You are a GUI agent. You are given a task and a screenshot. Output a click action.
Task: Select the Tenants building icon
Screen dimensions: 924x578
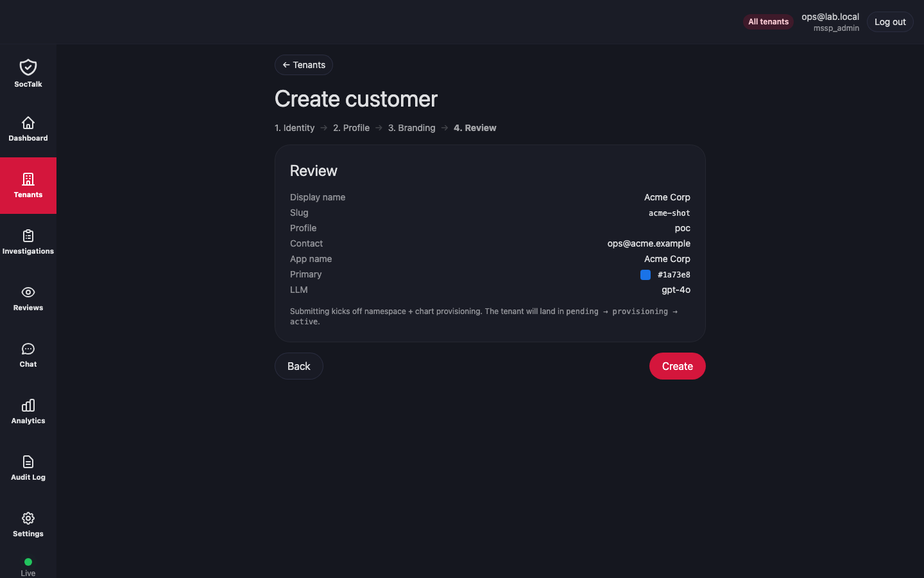pyautogui.click(x=28, y=179)
